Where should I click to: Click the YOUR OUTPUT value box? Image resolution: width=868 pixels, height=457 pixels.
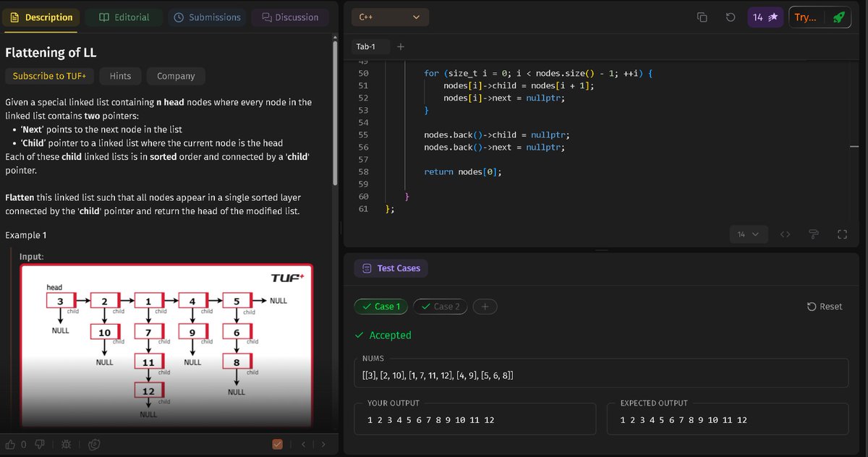pos(475,419)
